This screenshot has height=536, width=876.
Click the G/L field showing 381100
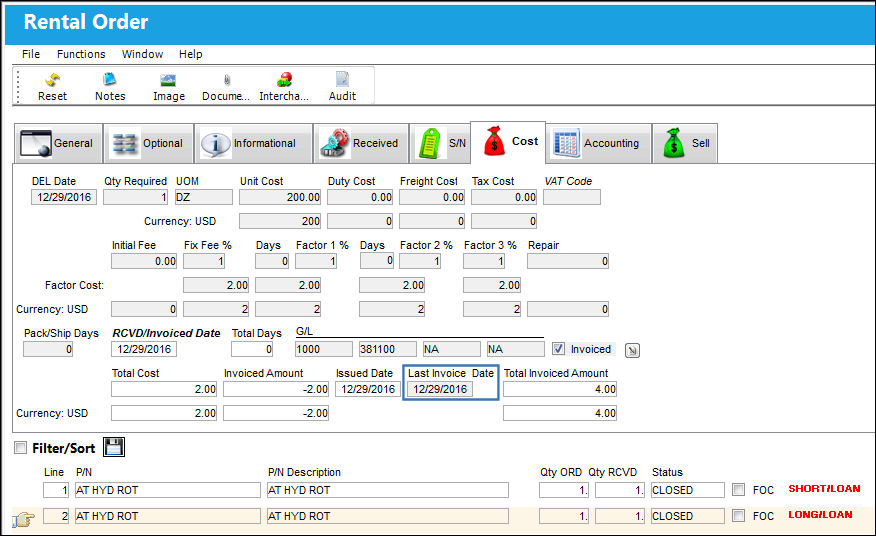point(388,349)
